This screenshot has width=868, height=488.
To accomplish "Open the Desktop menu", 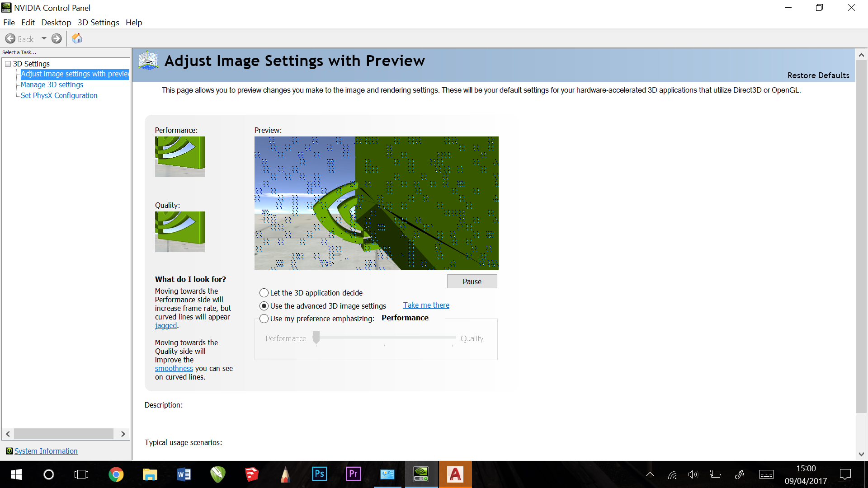I will [56, 23].
